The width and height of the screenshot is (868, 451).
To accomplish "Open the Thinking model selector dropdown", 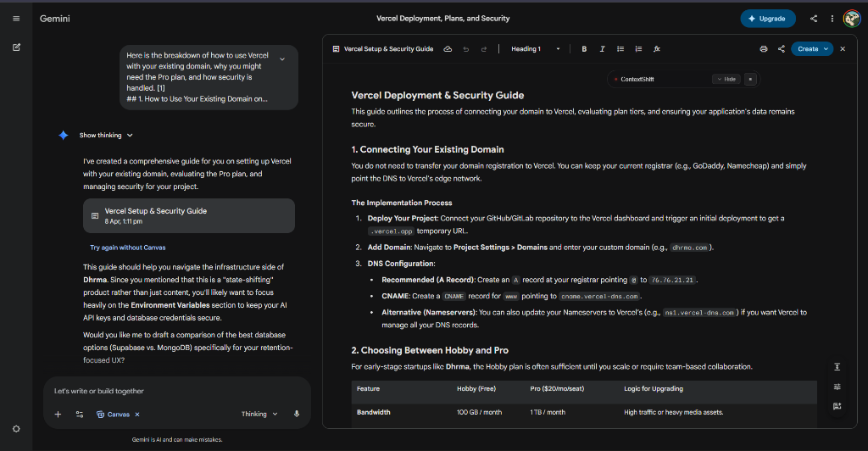I will tap(259, 414).
